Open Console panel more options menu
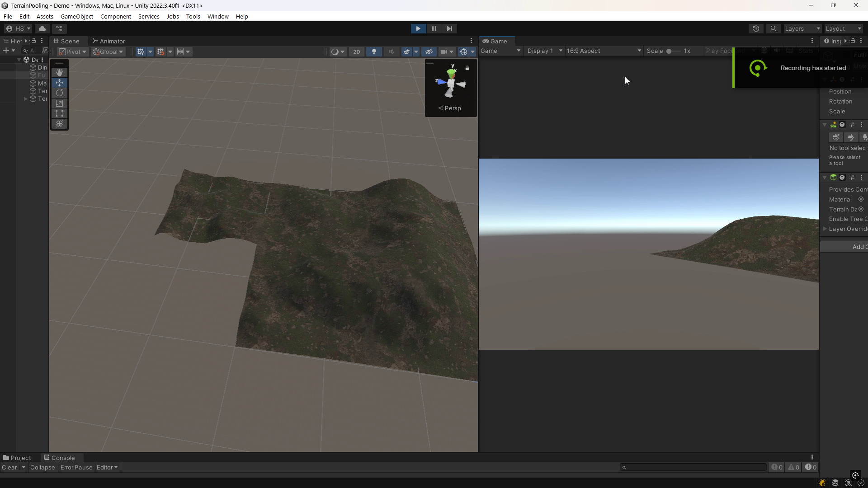The width and height of the screenshot is (868, 488). point(812,457)
